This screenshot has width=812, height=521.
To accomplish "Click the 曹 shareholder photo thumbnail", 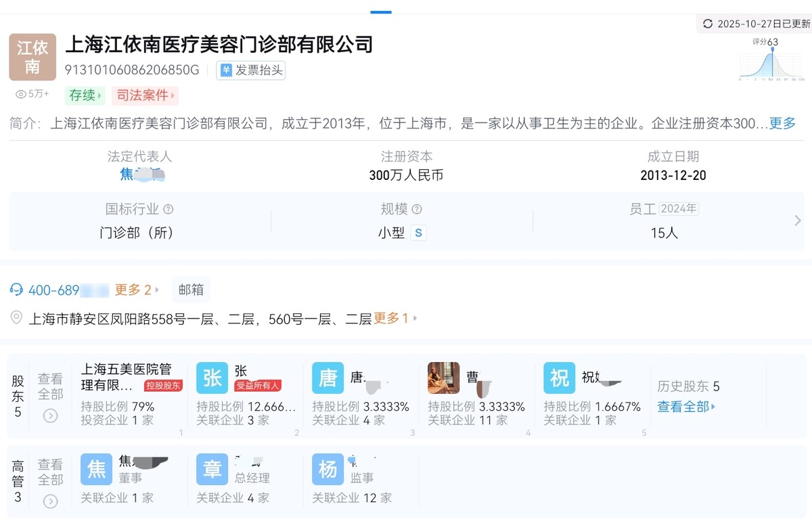I will (x=444, y=378).
